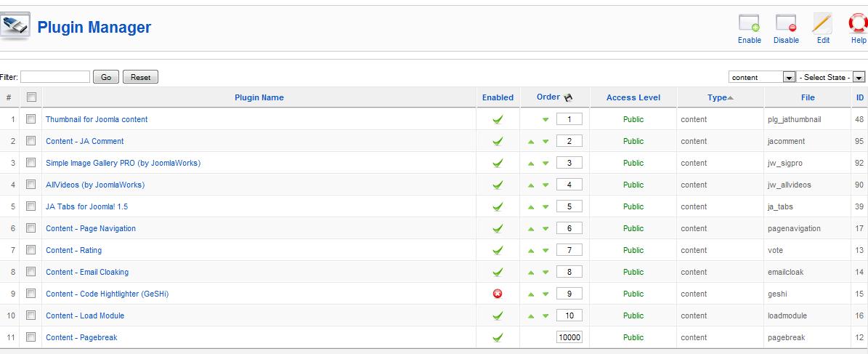
Task: Toggle enabled state of Thumbnail for Joomla content
Action: 498,119
